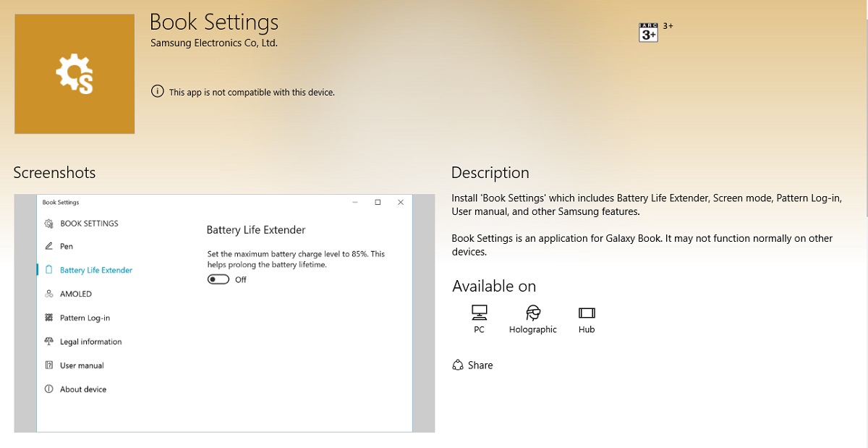Click the 'Set the maximum battery charge level' text
The height and width of the screenshot is (448, 868).
point(296,259)
